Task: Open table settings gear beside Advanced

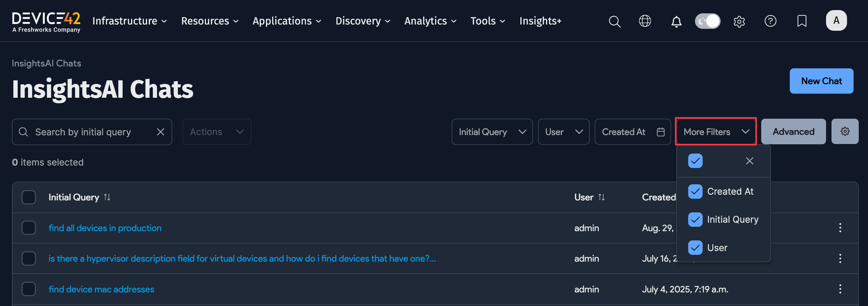Action: point(845,131)
